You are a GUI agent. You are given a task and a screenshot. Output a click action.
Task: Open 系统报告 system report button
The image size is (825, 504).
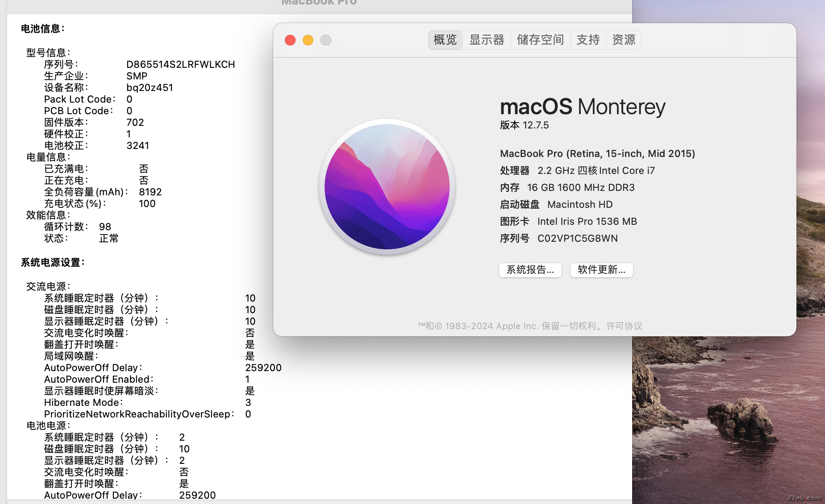point(530,270)
